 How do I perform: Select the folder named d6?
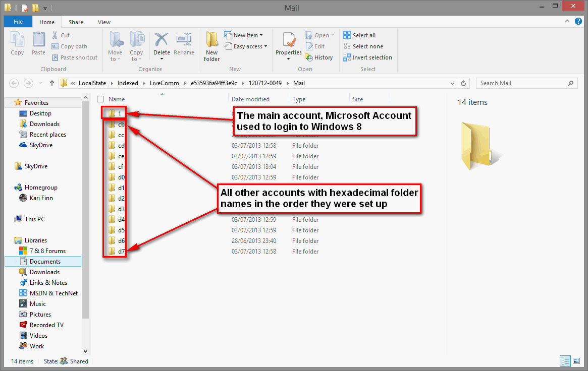117,241
